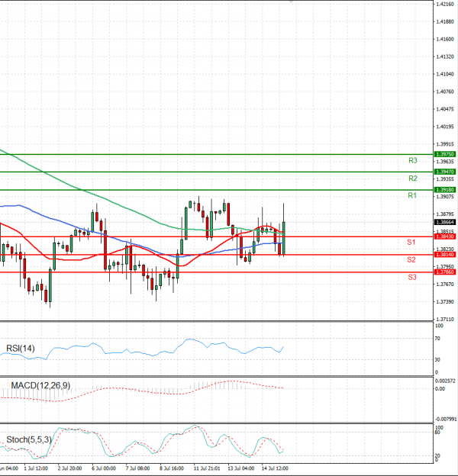This screenshot has width=458, height=476.
Task: Click the S3 support label
Action: (412, 277)
